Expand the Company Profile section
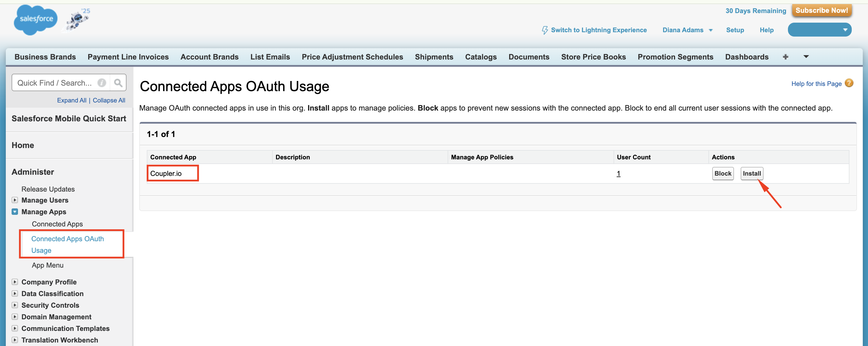Viewport: 868px width, 346px height. point(15,282)
